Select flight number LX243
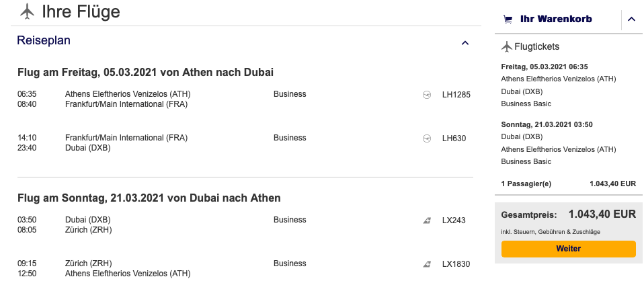 454,220
